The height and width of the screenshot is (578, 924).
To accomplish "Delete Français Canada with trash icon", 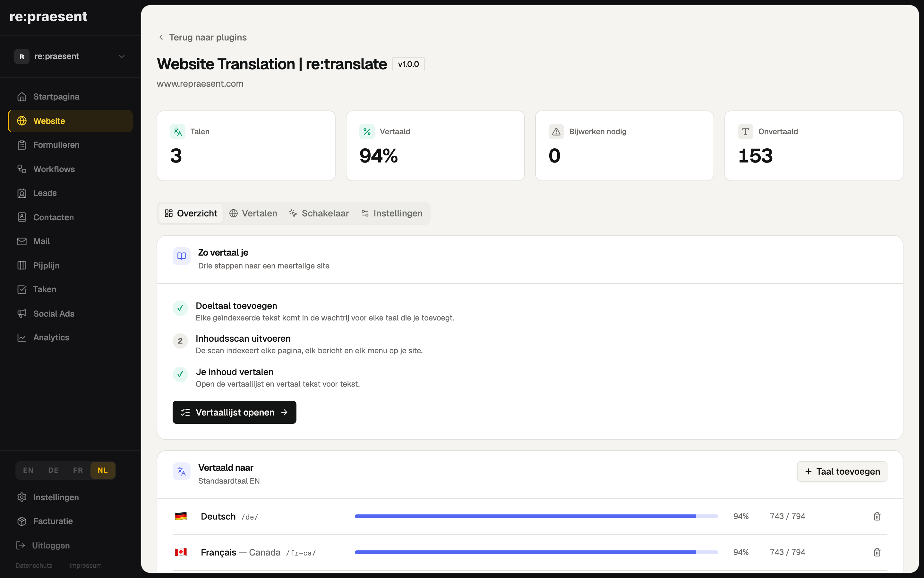I will pyautogui.click(x=877, y=552).
